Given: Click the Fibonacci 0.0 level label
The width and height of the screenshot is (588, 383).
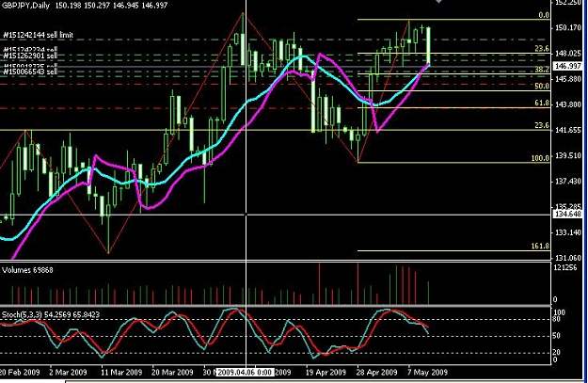Looking at the screenshot, I should pyautogui.click(x=544, y=15).
